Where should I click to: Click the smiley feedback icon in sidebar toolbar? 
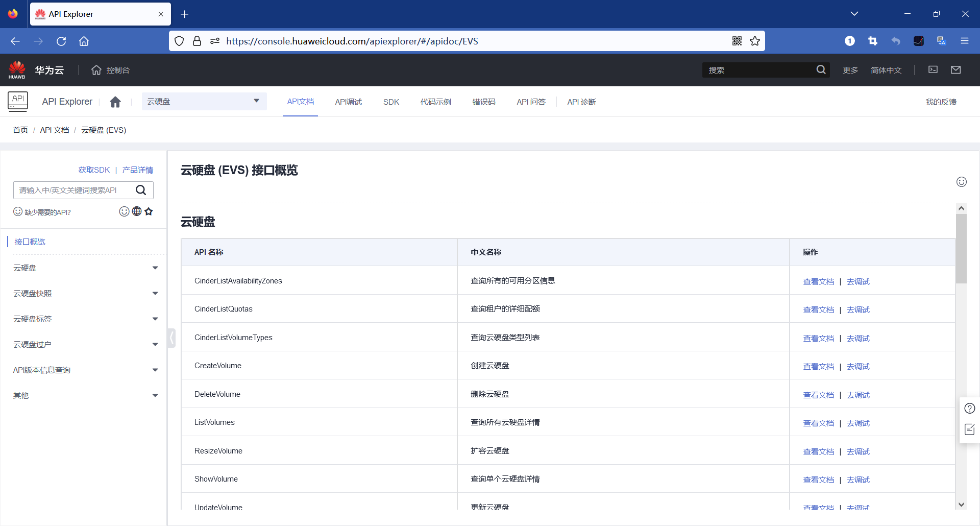tap(124, 211)
